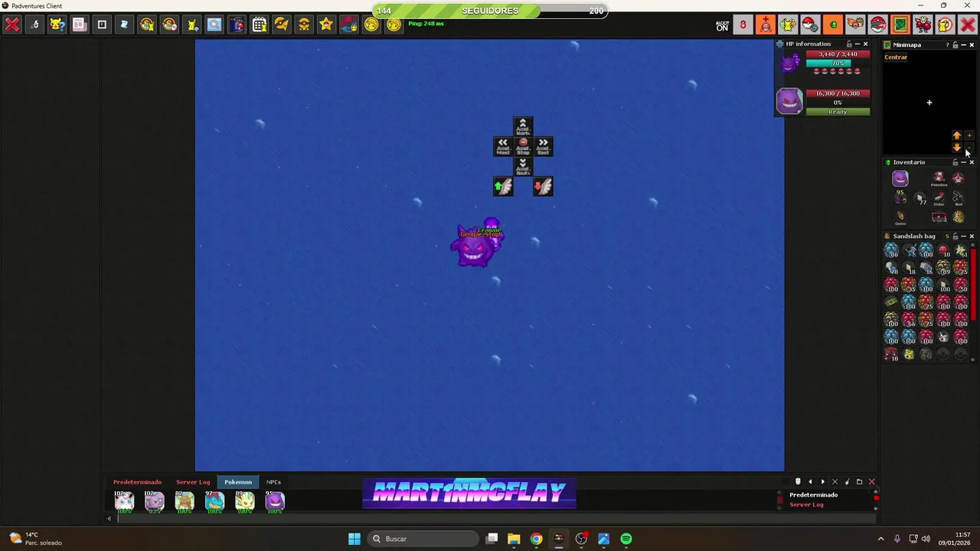The height and width of the screenshot is (551, 980).
Task: Toggle the ALOOT ON switch
Action: point(722,25)
